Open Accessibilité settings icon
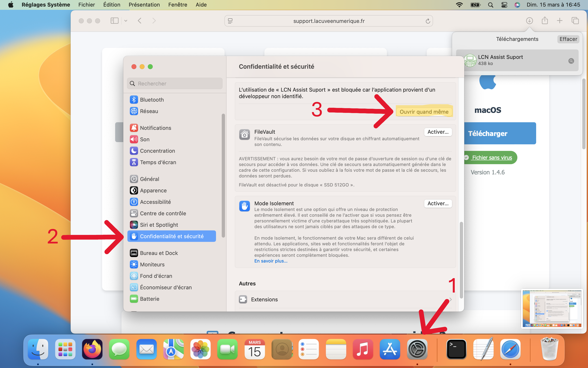The height and width of the screenshot is (368, 588). pos(134,202)
